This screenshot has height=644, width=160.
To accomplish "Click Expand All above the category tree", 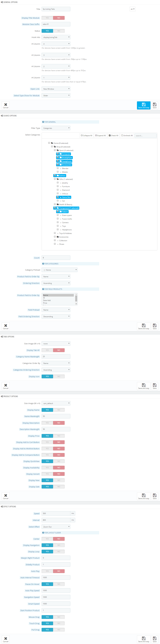I will (x=100, y=135).
